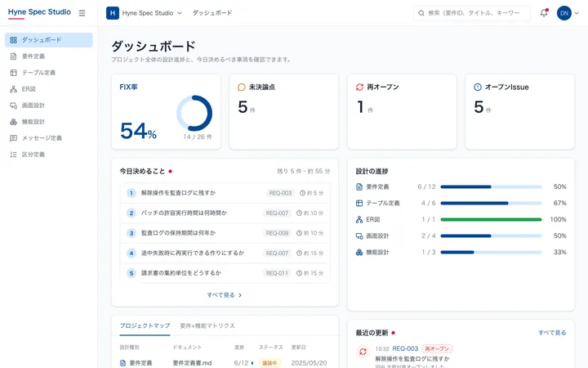Screen dimensions: 588x368
Task: Click 機能設計 icon in 設計の進捗 panel
Action: (x=359, y=253)
